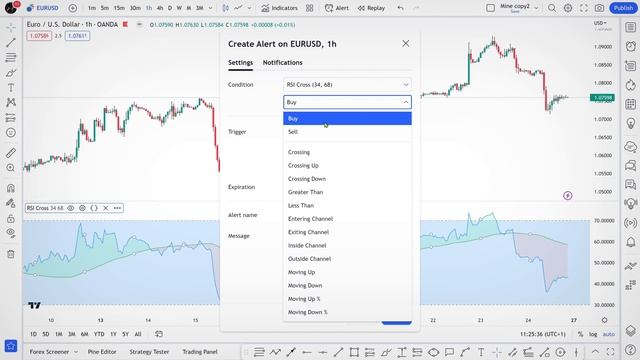Open the quick search magnifier
The width and height of the screenshot is (640, 360).
click(552, 8)
